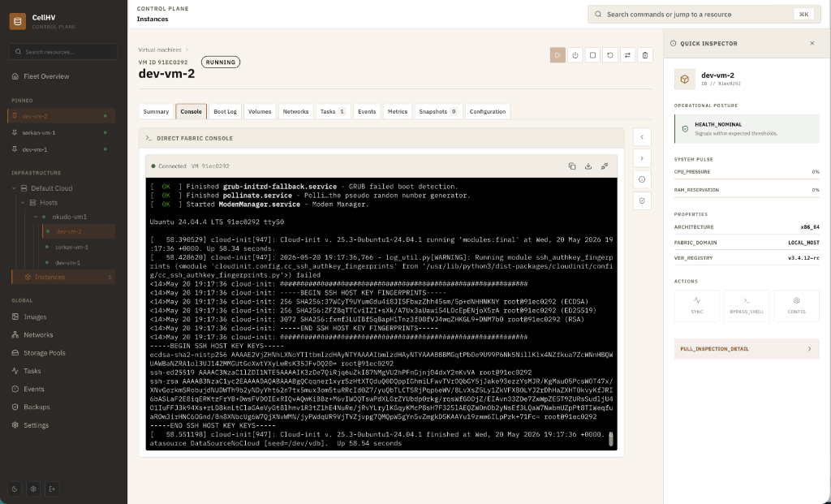Select the Console tab
This screenshot has width=831, height=504.
(191, 111)
